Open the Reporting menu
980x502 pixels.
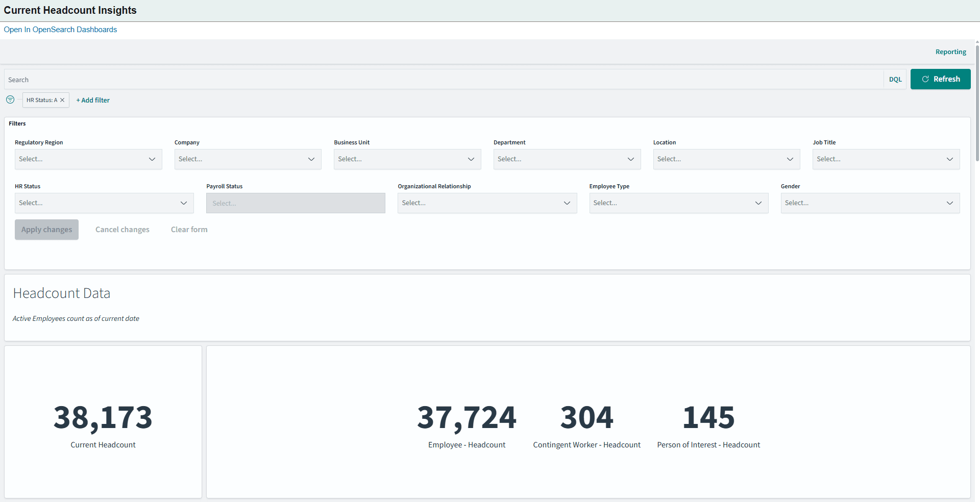point(950,52)
